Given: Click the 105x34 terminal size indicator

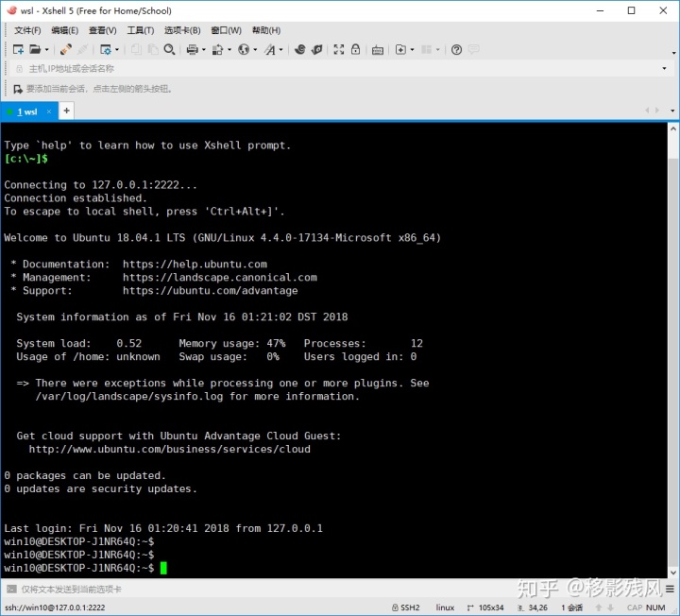Looking at the screenshot, I should tap(485, 607).
